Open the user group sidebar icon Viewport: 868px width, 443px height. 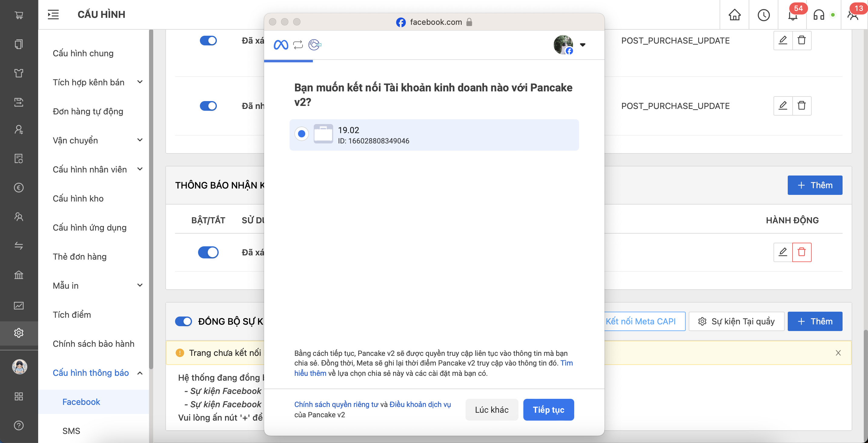(19, 216)
